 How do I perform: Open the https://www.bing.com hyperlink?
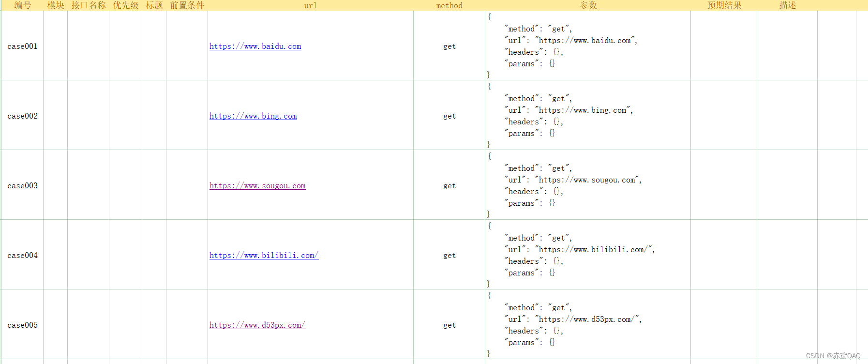pyautogui.click(x=253, y=116)
